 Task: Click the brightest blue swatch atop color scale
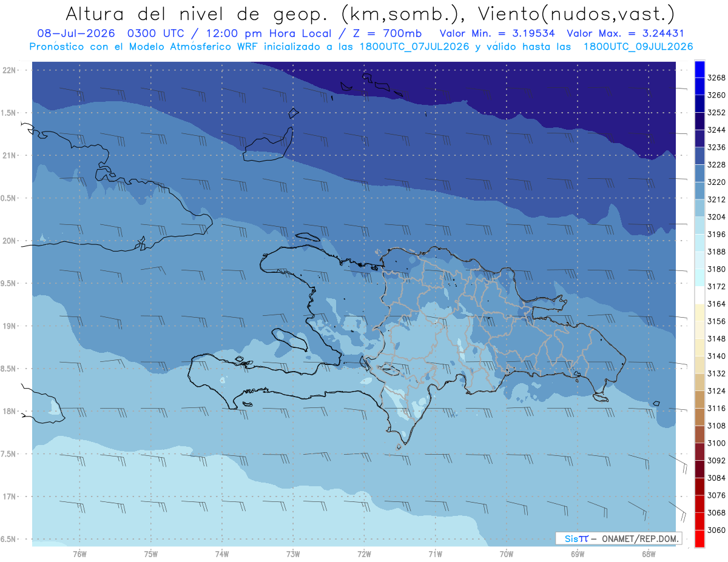[x=699, y=69]
